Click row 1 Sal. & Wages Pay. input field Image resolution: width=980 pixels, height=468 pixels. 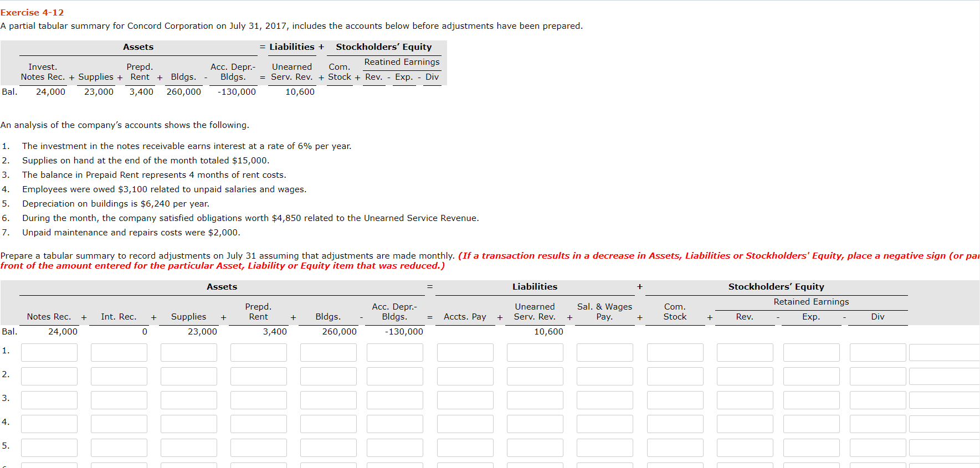605,352
